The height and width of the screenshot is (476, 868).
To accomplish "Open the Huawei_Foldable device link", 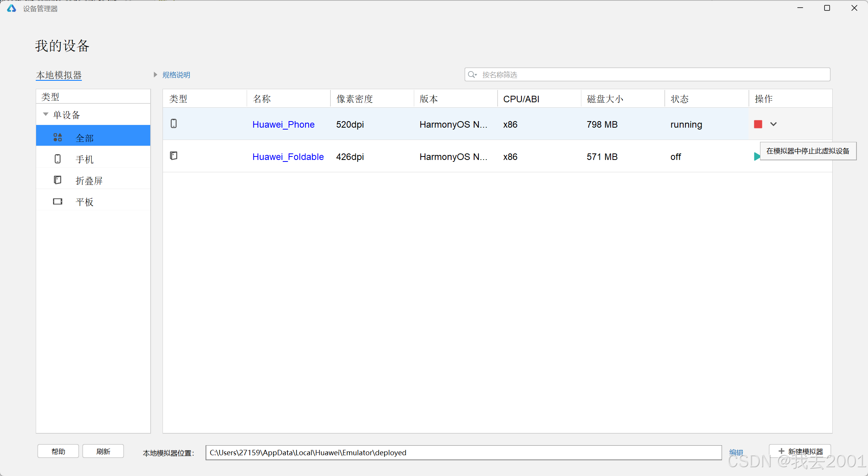I will [288, 157].
